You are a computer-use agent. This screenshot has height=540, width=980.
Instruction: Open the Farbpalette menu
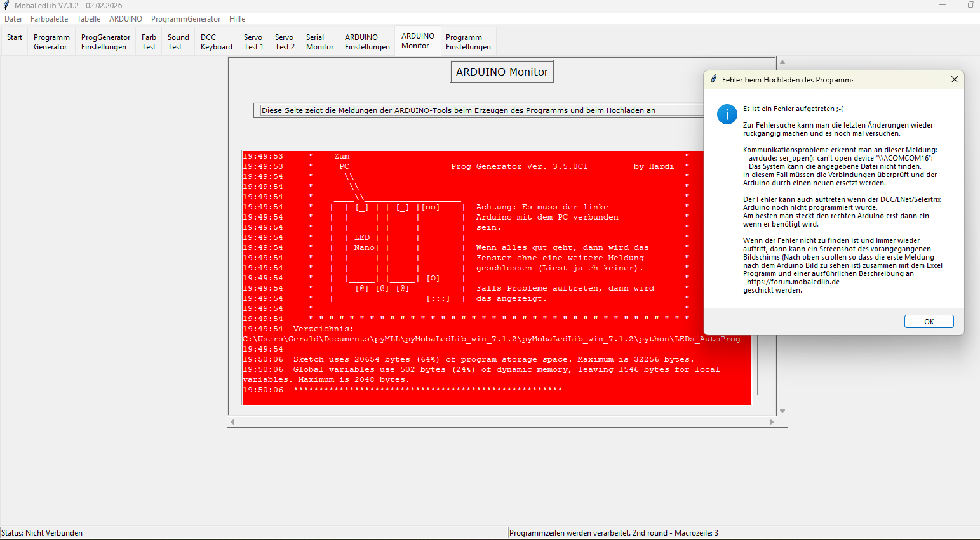pos(49,19)
